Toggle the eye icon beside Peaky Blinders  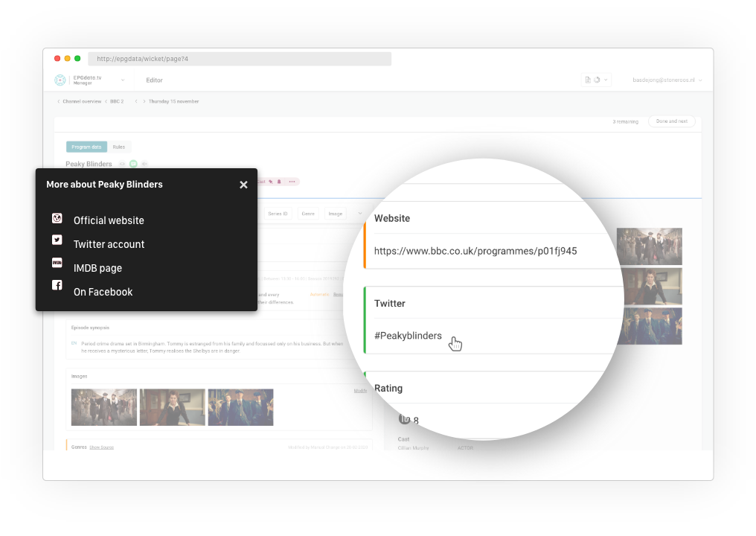pos(123,164)
